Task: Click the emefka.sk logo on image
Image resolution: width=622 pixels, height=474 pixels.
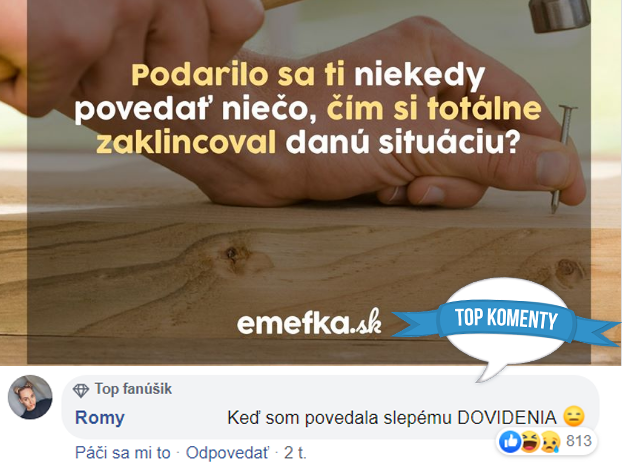Action: pos(309,322)
